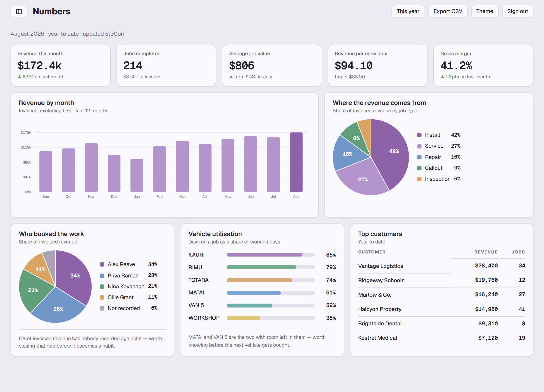Click the Sign out button
Image resolution: width=544 pixels, height=392 pixels.
(517, 11)
